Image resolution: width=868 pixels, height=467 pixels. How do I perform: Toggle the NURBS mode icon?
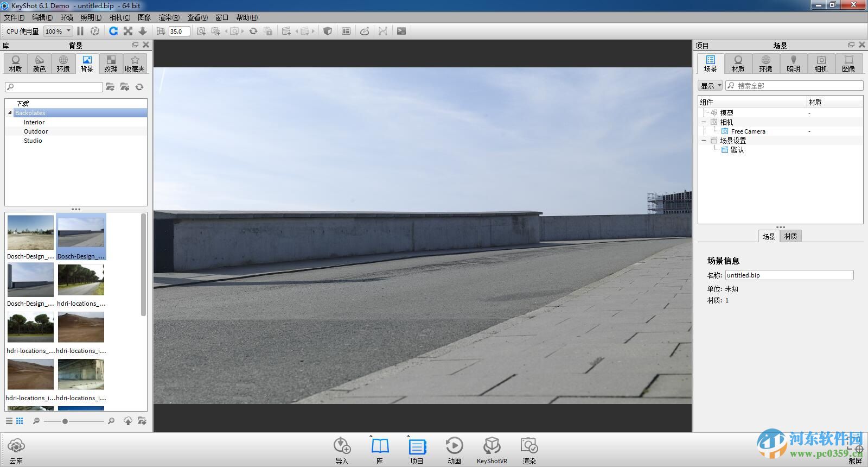[x=383, y=31]
